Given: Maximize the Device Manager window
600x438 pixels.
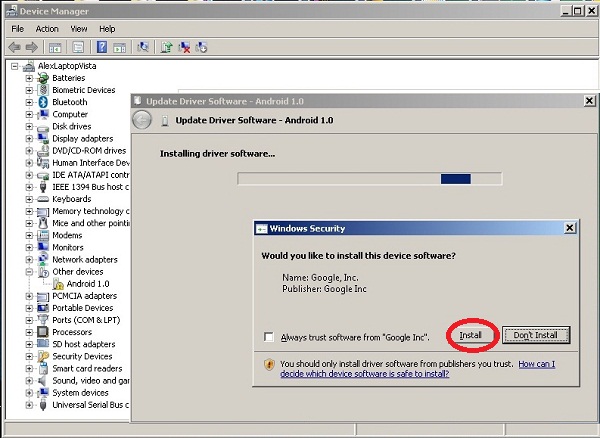Looking at the screenshot, I should pos(578,11).
